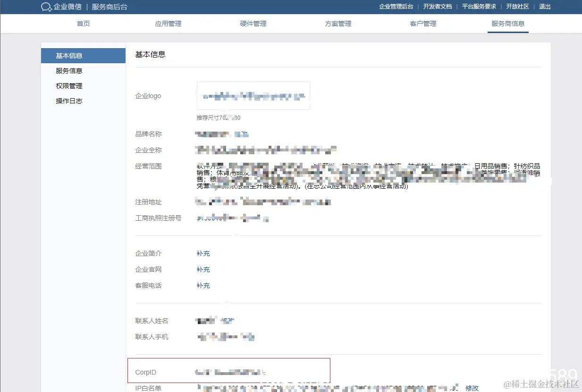
Task: Click the IP白名单 label
Action: (x=148, y=388)
